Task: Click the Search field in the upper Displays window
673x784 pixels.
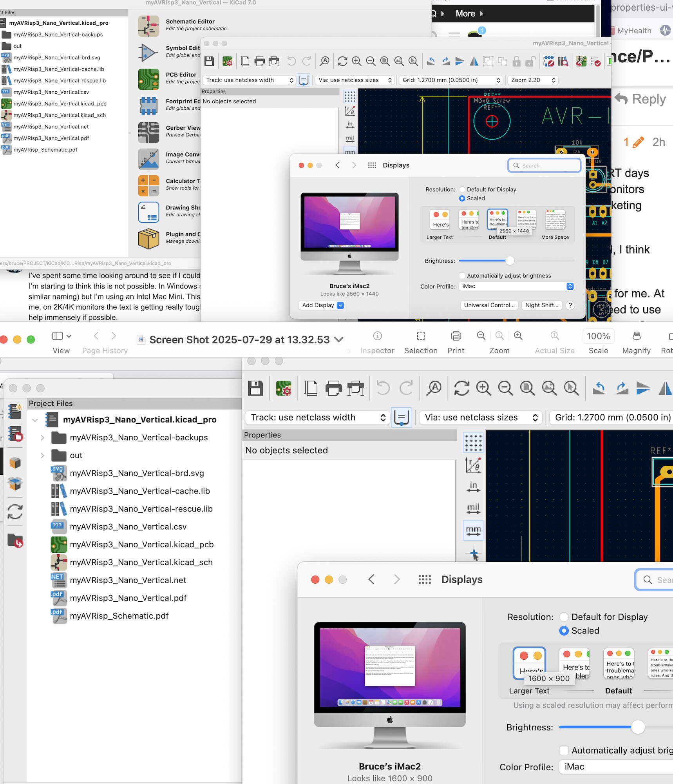Action: click(x=545, y=165)
